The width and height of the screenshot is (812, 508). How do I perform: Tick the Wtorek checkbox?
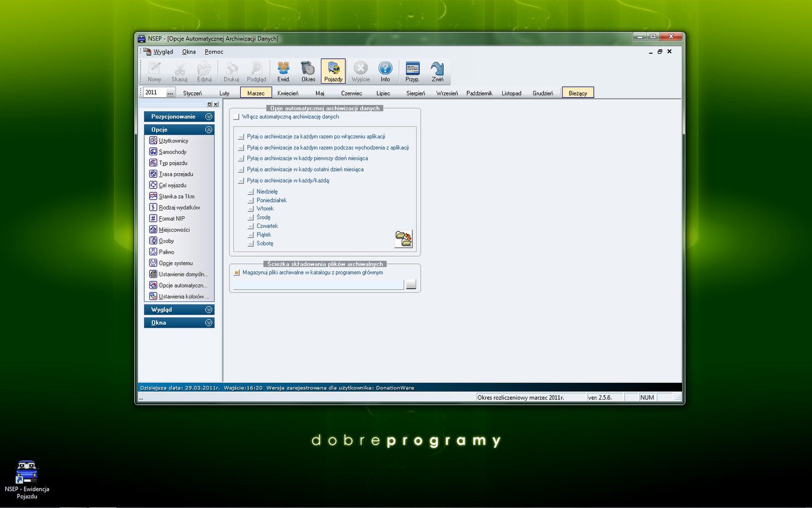pos(251,209)
